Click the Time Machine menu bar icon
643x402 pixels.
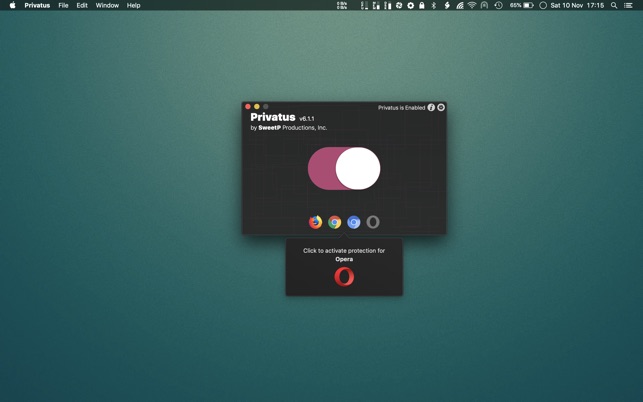click(498, 5)
